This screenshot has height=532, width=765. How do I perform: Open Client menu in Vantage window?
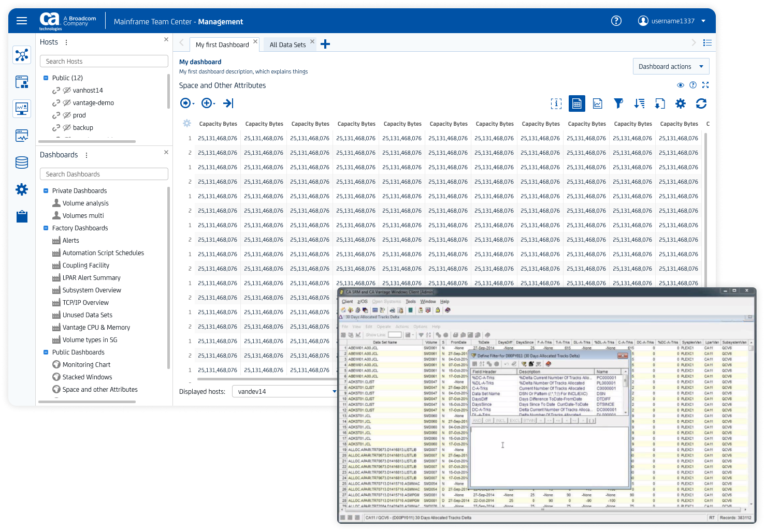tap(347, 302)
